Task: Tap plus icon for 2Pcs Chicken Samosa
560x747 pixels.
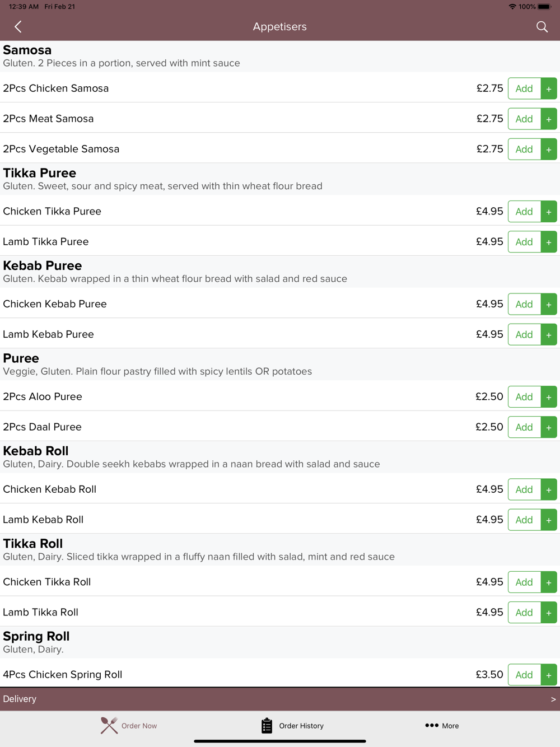Action: coord(549,88)
